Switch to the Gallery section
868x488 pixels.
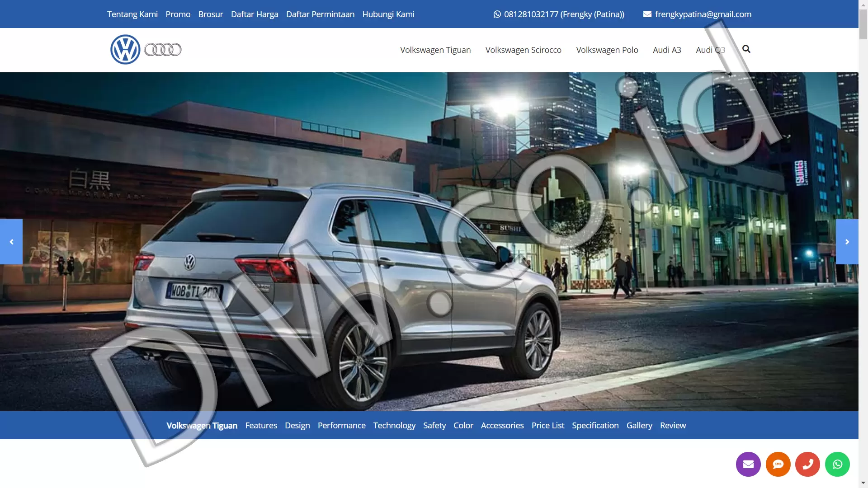639,425
